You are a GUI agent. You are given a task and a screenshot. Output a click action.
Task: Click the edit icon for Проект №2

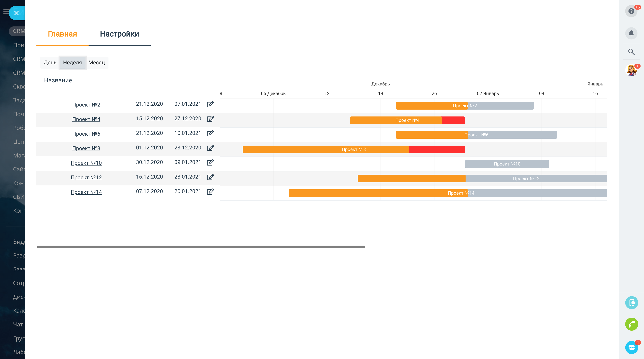pos(210,104)
